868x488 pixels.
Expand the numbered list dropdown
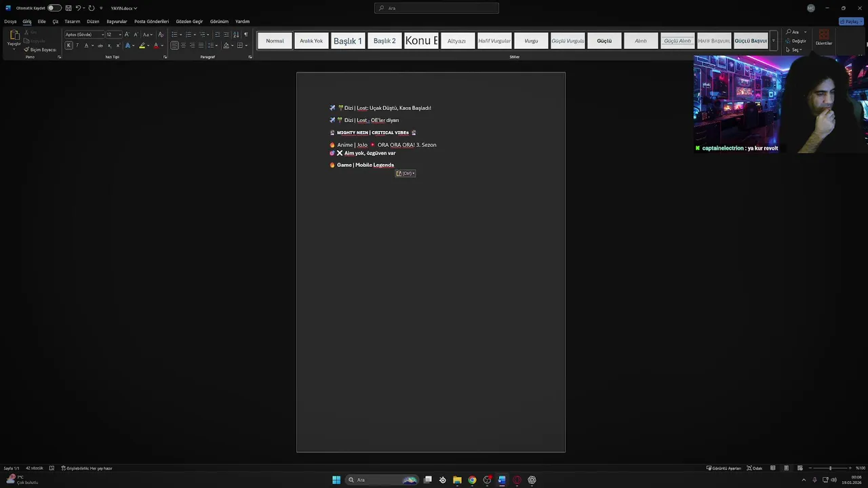click(x=195, y=35)
